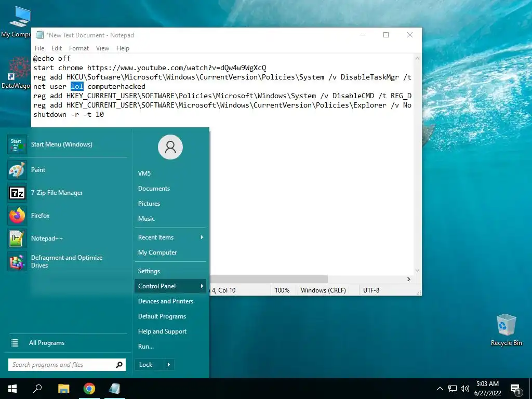Click the Windows Start button on taskbar
Image resolution: width=532 pixels, height=399 pixels.
[x=12, y=389]
